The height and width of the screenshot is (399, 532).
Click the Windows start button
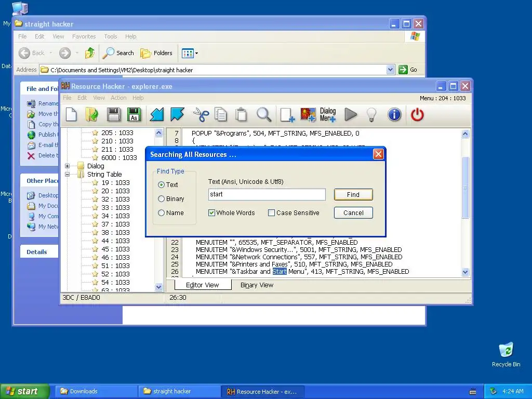(25, 391)
